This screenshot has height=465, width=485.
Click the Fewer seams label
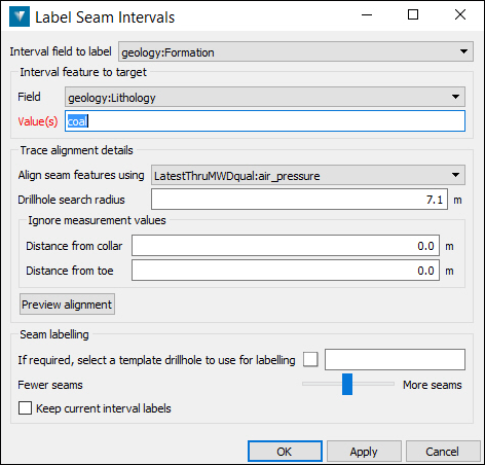pos(50,385)
